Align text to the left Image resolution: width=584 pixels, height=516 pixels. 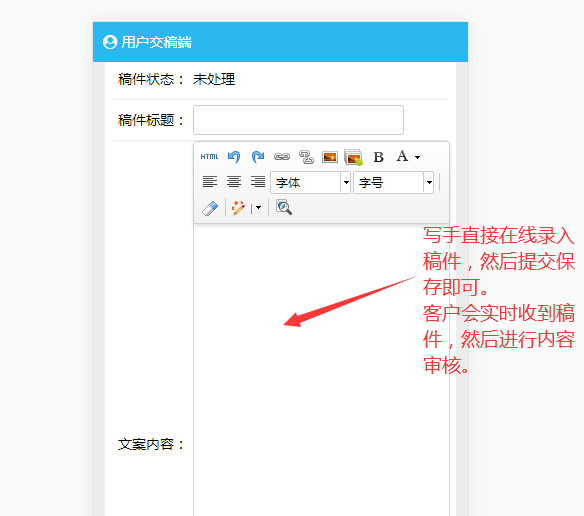pyautogui.click(x=210, y=182)
